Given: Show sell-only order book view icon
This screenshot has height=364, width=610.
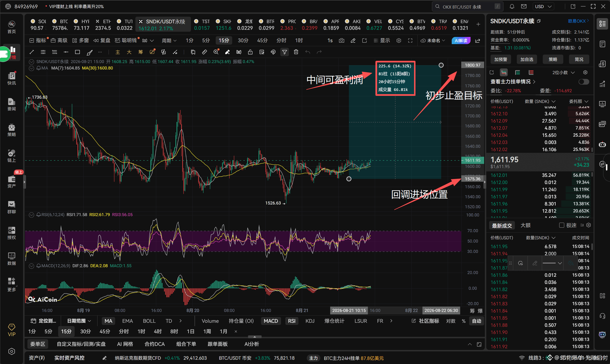Looking at the screenshot, I should click(x=531, y=73).
